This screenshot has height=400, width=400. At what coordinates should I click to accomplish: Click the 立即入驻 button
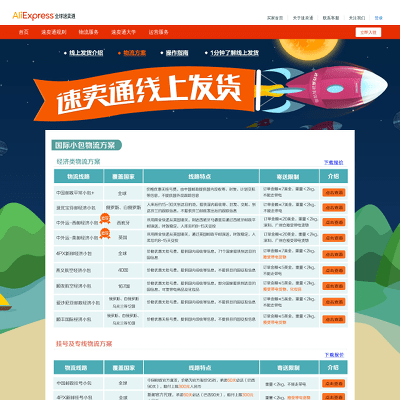pos(368,32)
